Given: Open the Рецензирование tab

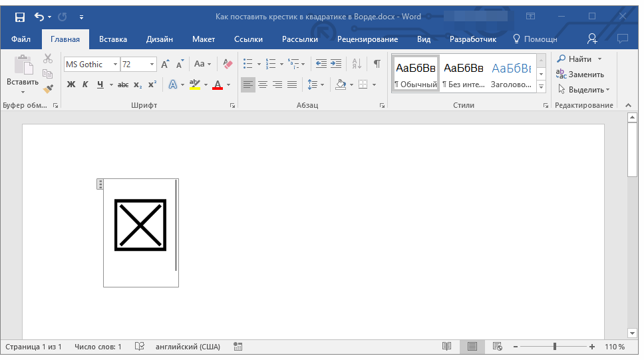Looking at the screenshot, I should click(367, 39).
